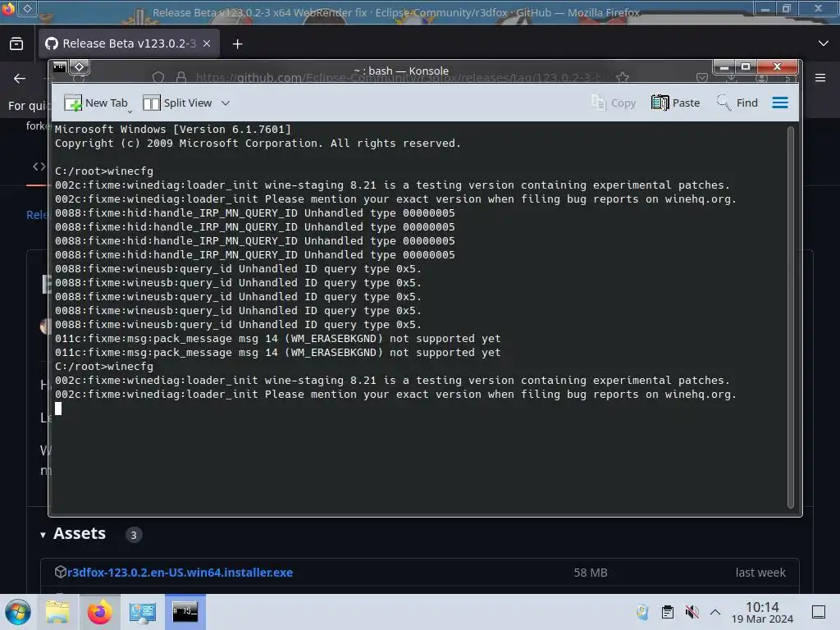Open System Settings from the taskbar
The image size is (840, 630).
pos(143,612)
